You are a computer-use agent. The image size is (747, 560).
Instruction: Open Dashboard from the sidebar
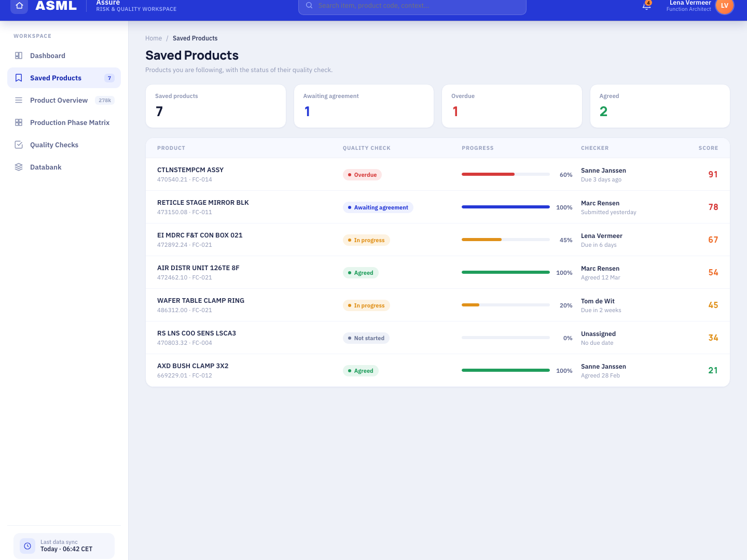64,55
